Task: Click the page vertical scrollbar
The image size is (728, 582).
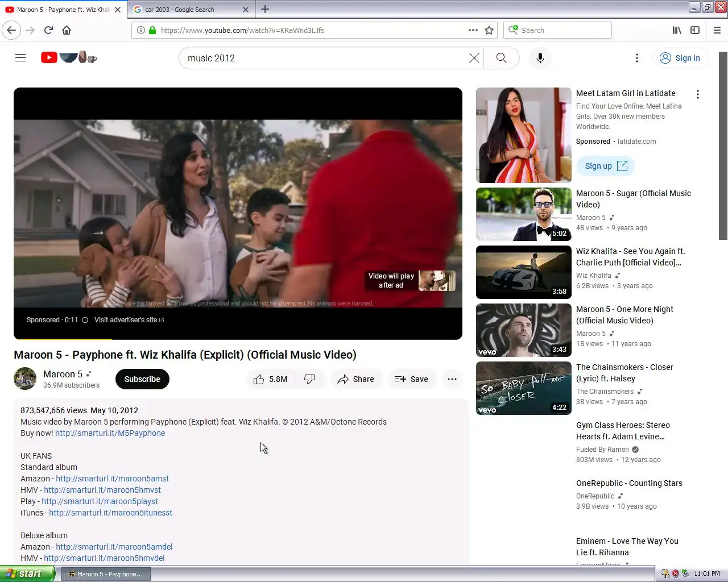Action: pos(723,145)
